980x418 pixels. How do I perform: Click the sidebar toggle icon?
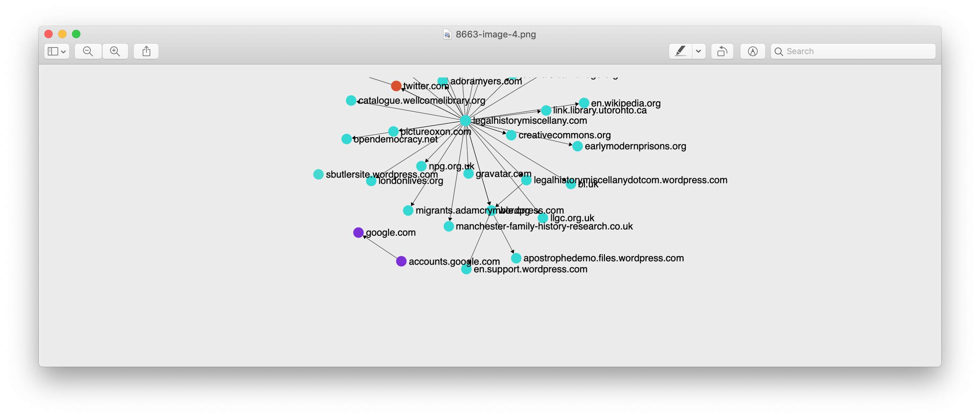click(54, 51)
